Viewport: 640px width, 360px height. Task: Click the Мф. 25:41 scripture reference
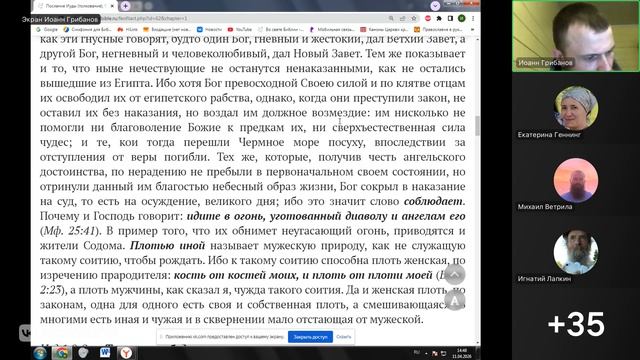point(69,231)
